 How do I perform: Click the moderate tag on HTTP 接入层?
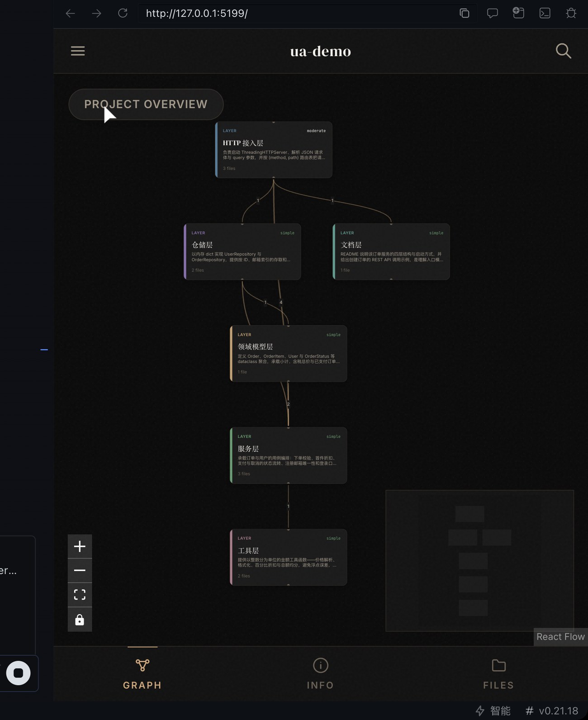[316, 131]
